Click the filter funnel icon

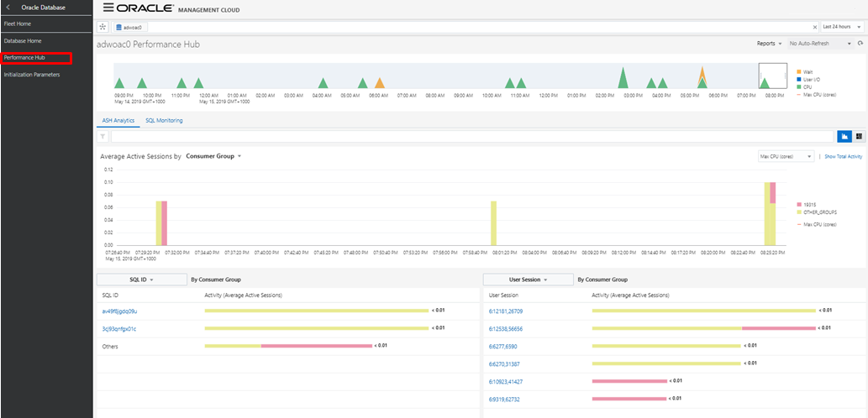coord(103,136)
